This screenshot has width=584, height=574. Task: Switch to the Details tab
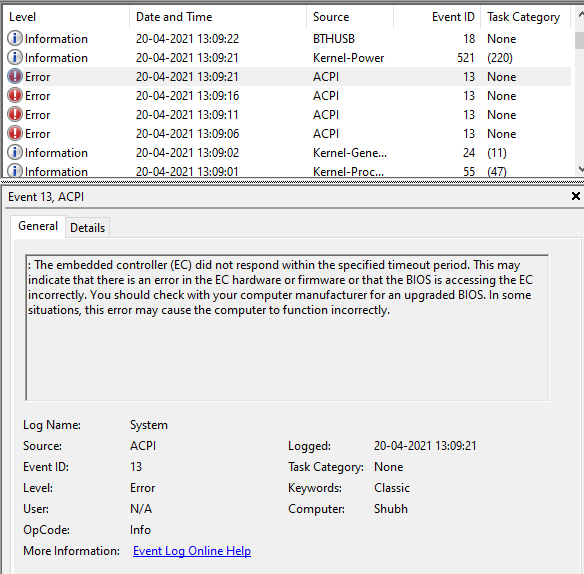(88, 228)
